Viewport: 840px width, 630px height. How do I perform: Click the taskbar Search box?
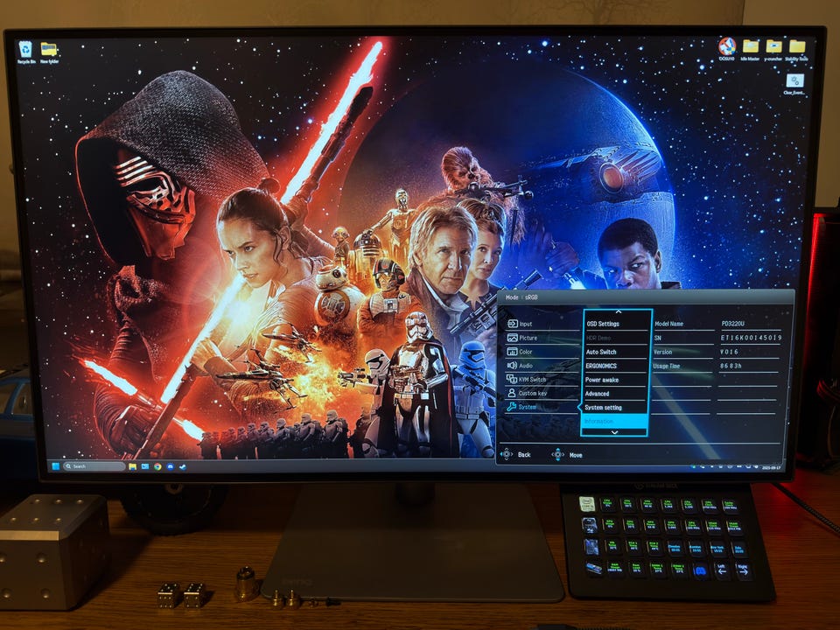[x=94, y=466]
